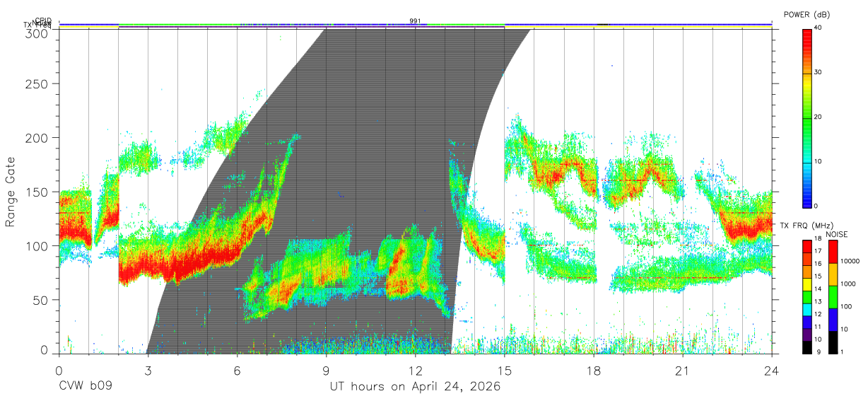
Task: Click the "30" label on the POWER scale
Action: coord(818,72)
